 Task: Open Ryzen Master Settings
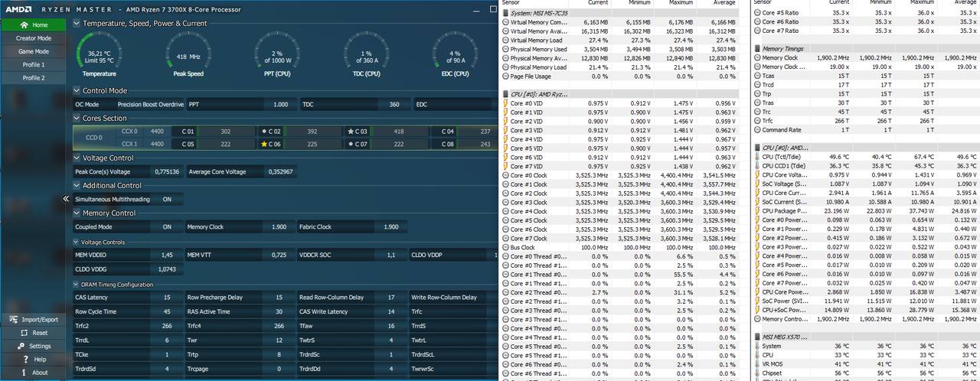[34, 346]
